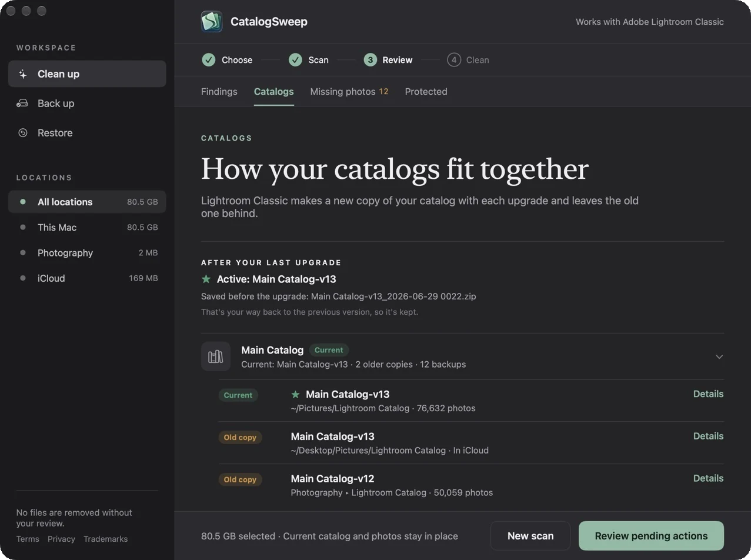Click the Choose step checkmark icon

coord(208,60)
